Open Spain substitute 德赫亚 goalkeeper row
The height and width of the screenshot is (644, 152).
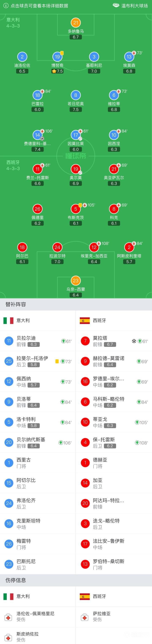(x=114, y=463)
